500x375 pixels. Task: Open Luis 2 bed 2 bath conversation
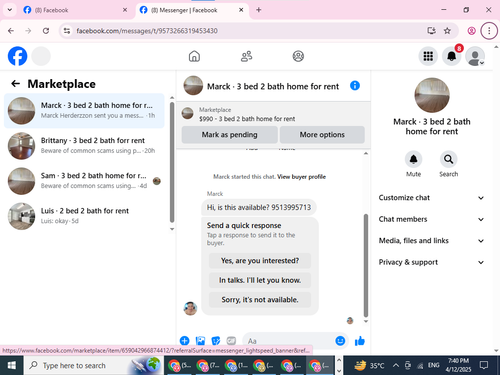tap(84, 216)
